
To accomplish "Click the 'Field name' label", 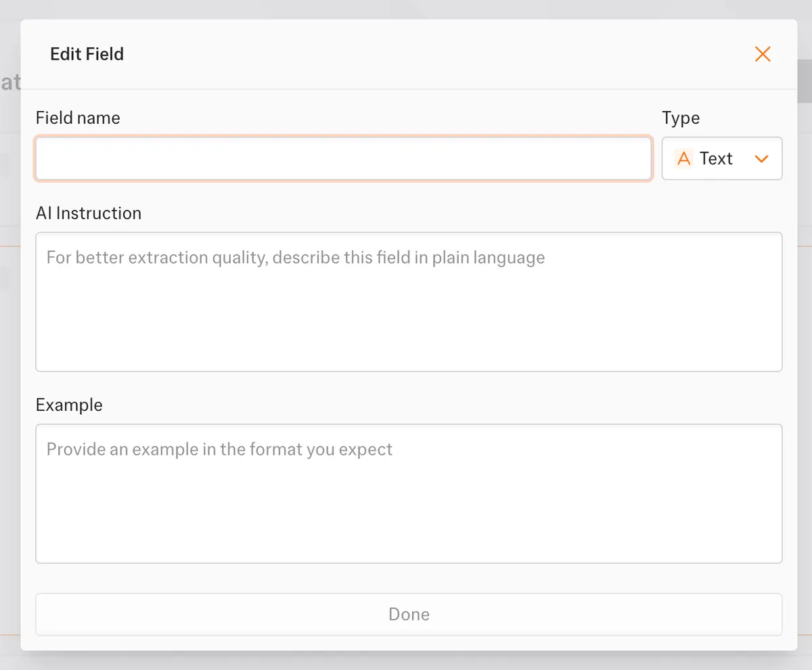I will click(x=78, y=118).
